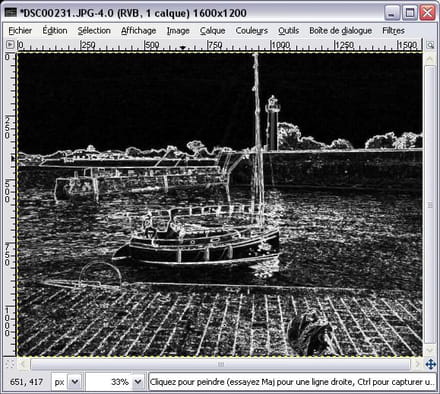Viewport: 440px width, 394px height.
Task: Click the zoom-on-resize magnifier icon
Action: tap(430, 45)
